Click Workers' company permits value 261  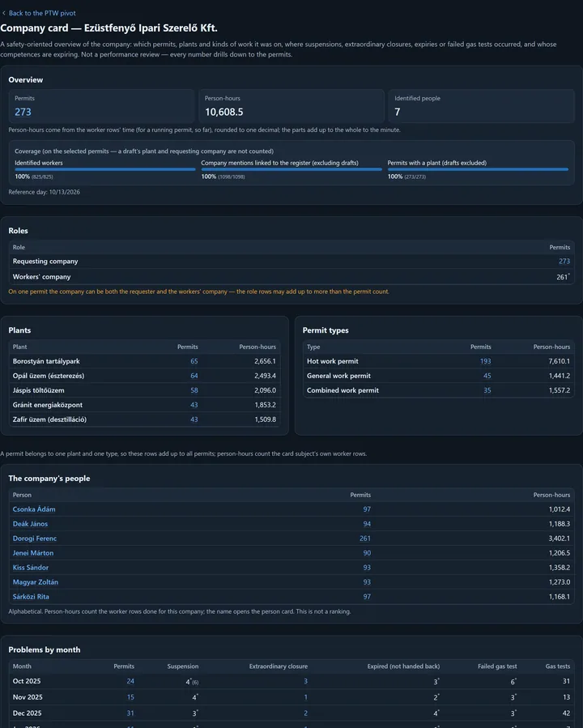click(563, 277)
